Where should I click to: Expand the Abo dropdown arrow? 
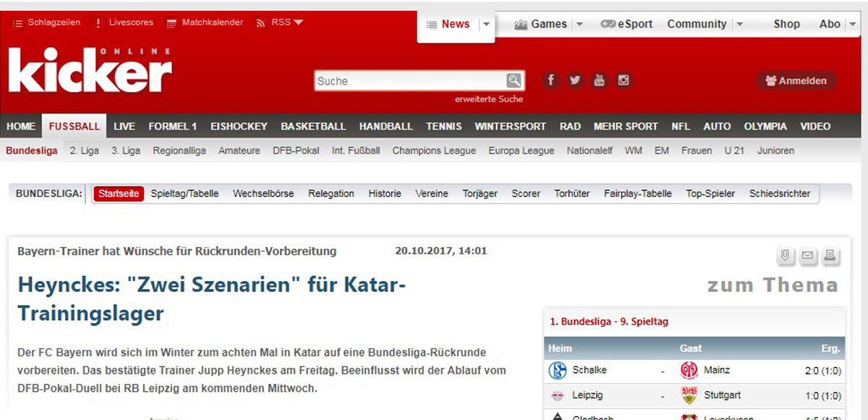852,24
